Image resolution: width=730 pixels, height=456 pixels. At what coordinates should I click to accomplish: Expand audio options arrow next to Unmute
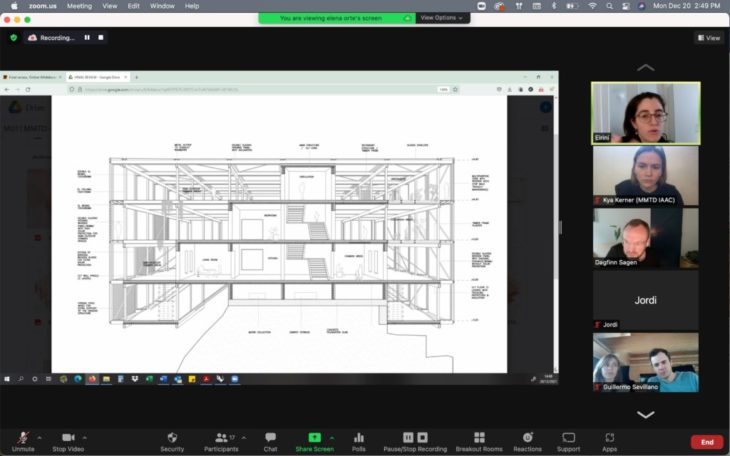[40, 437]
